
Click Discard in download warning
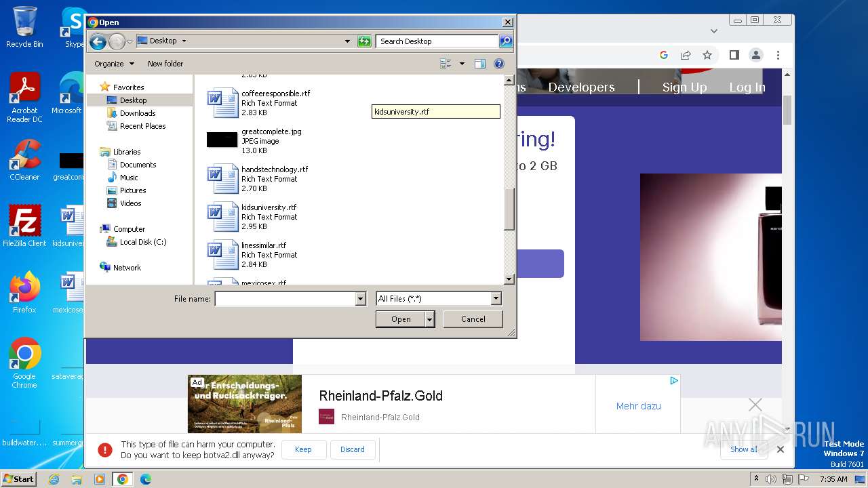(x=353, y=449)
